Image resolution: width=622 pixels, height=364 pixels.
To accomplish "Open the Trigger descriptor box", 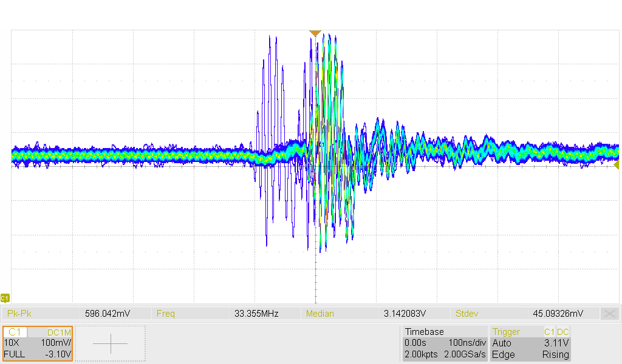I will [x=530, y=343].
